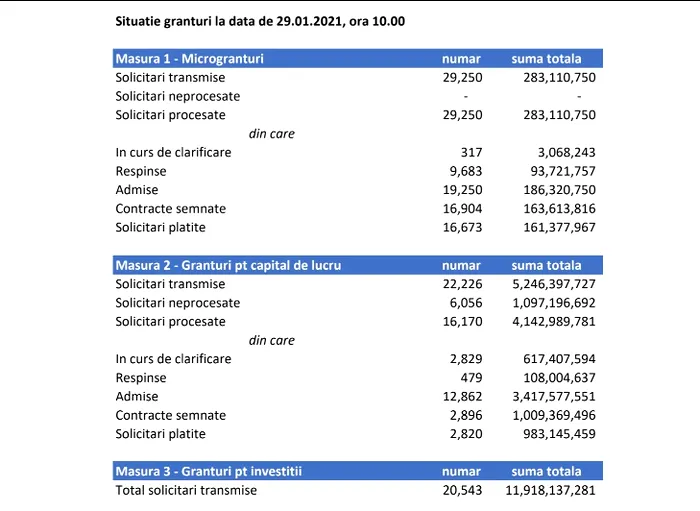Image resolution: width=700 pixels, height=511 pixels.
Task: Click the Solicitari platite count 2,820
Action: 466,434
